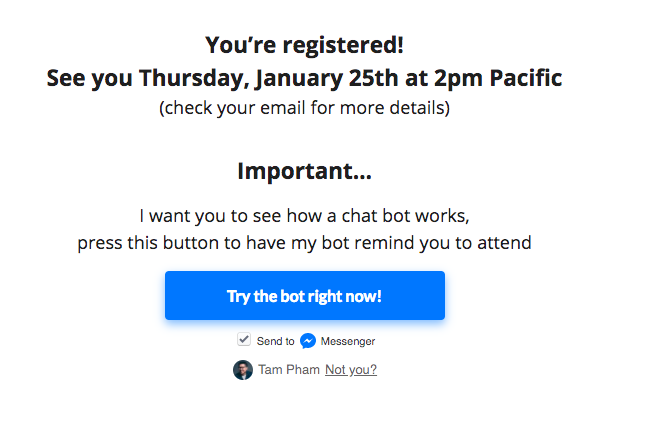Click the "See you" text in the heading
Image resolution: width=649 pixels, height=424 pixels.
(90, 77)
